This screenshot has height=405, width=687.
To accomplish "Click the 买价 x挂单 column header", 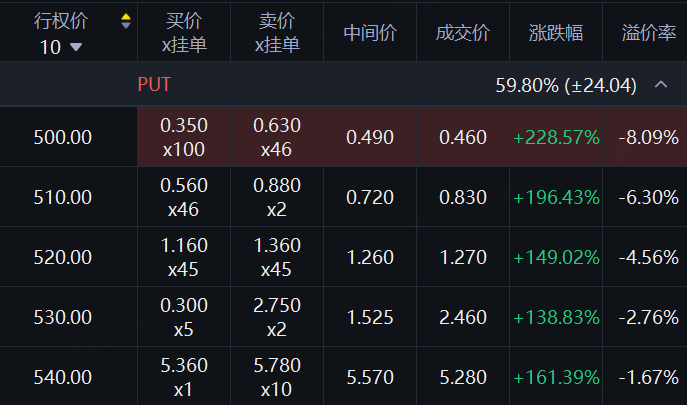I will [x=183, y=33].
